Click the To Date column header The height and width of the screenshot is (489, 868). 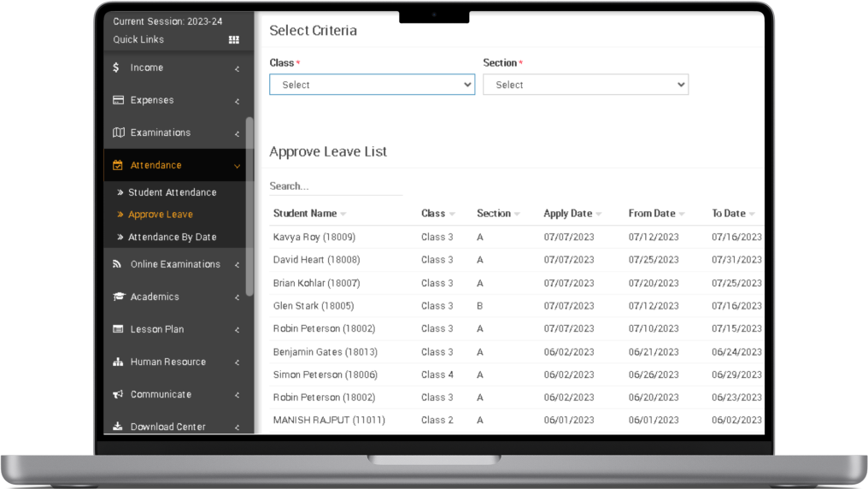point(729,214)
